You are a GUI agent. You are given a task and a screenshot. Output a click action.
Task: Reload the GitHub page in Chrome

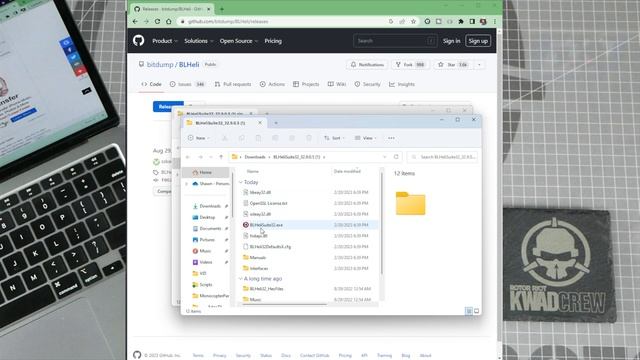point(157,21)
